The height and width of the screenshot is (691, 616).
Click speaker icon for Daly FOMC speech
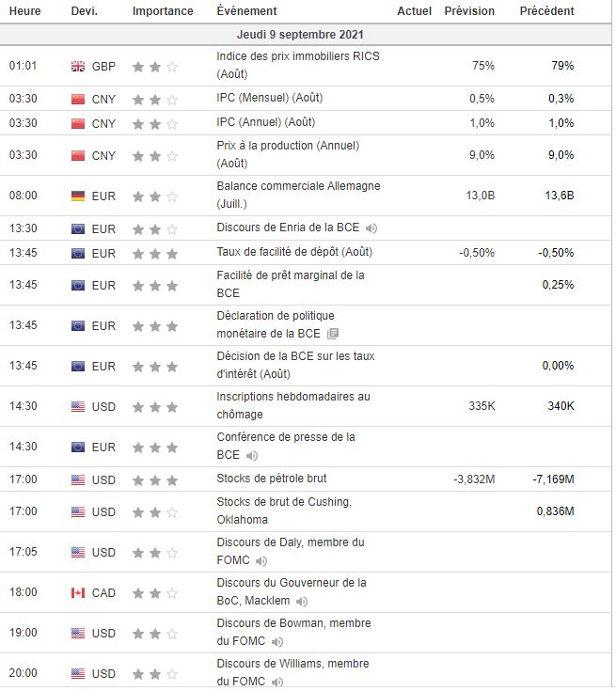coord(261,561)
